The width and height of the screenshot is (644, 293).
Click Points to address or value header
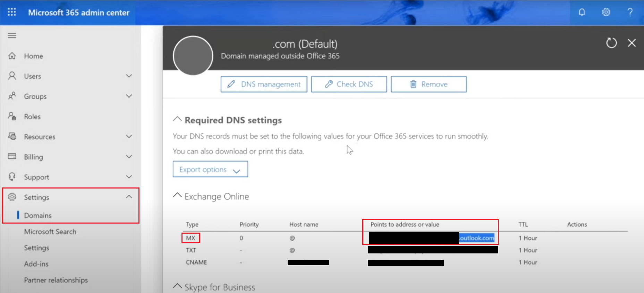point(405,225)
